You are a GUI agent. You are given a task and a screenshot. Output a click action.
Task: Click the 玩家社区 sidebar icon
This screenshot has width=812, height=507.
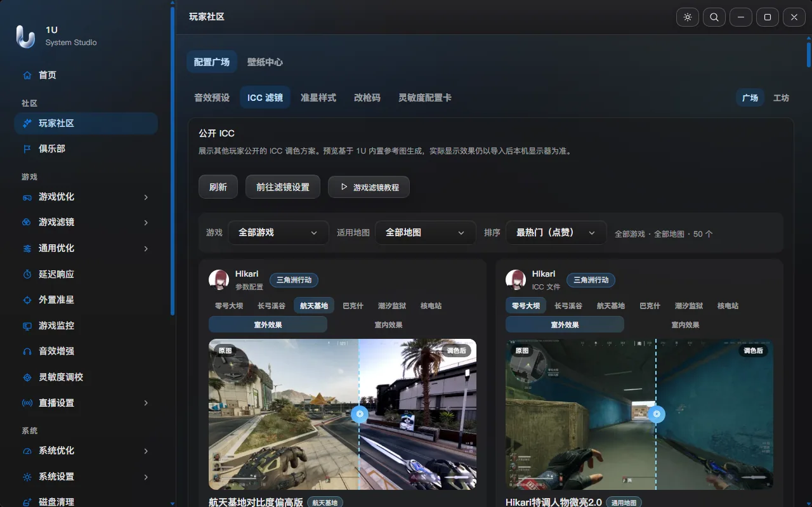pyautogui.click(x=27, y=123)
